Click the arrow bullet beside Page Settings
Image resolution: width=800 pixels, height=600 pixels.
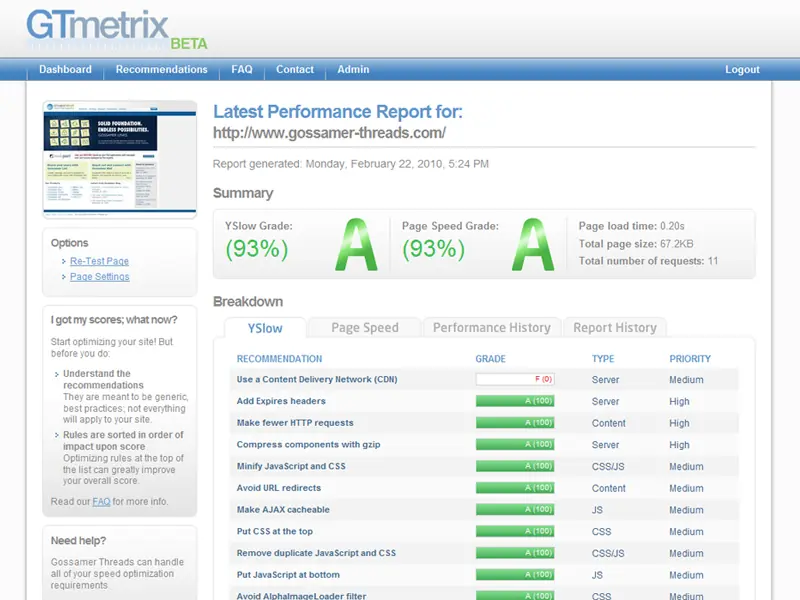[x=64, y=277]
